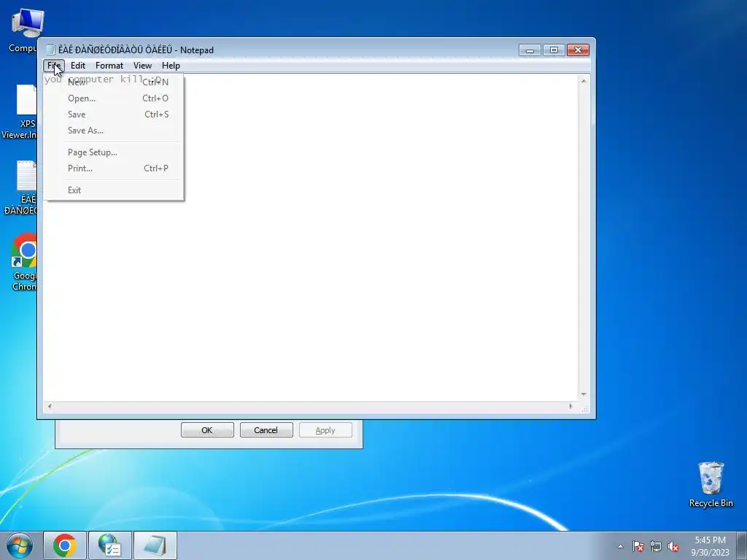Image resolution: width=747 pixels, height=560 pixels.
Task: Click the muted volume tray icon
Action: point(673,546)
